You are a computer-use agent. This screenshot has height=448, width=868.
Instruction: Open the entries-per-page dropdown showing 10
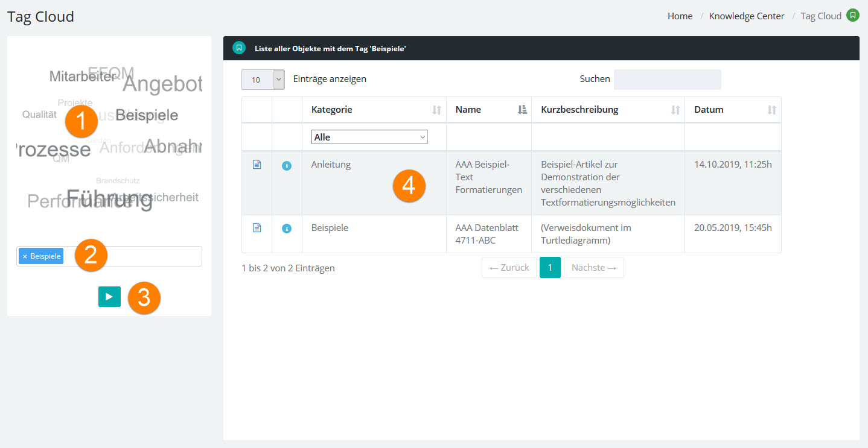tap(263, 80)
